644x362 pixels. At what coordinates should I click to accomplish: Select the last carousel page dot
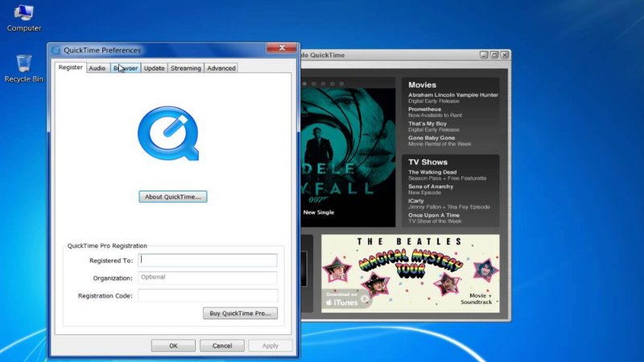pyautogui.click(x=341, y=84)
